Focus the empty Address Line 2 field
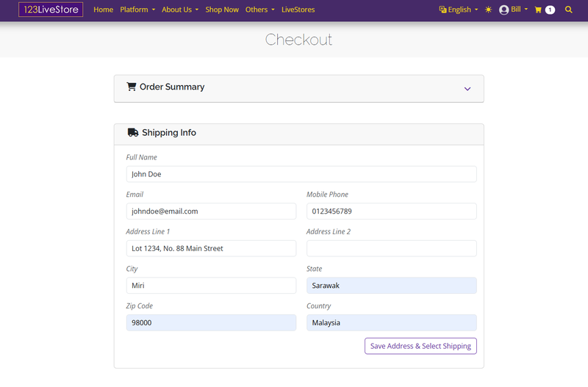This screenshot has width=588, height=387. [x=391, y=248]
